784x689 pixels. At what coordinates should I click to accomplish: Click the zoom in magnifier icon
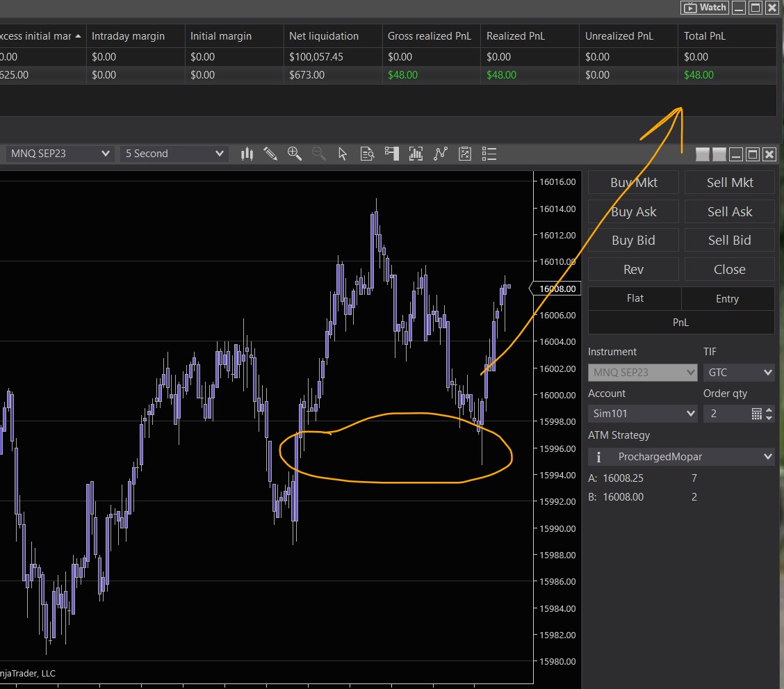295,154
